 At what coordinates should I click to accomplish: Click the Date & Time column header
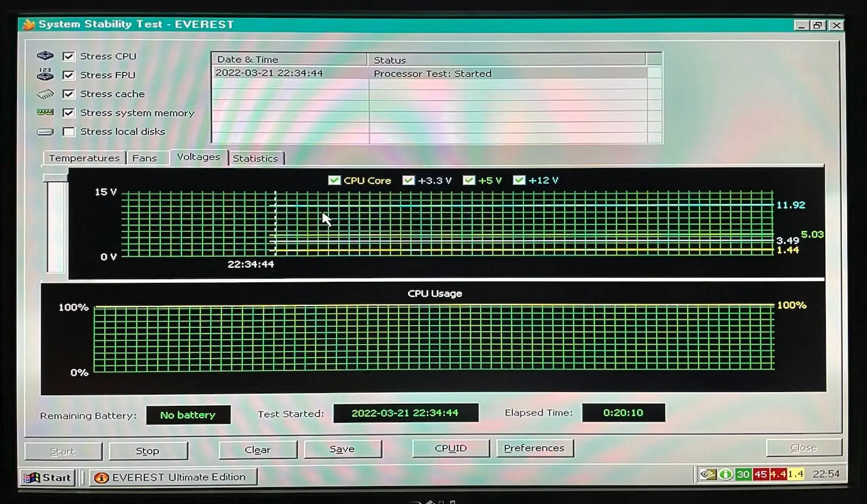289,60
